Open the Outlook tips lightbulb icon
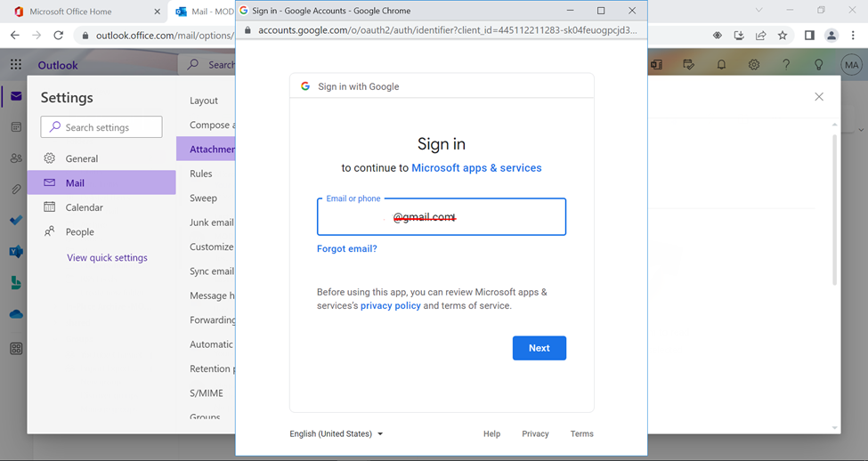Image resolution: width=868 pixels, height=461 pixels. (x=819, y=65)
